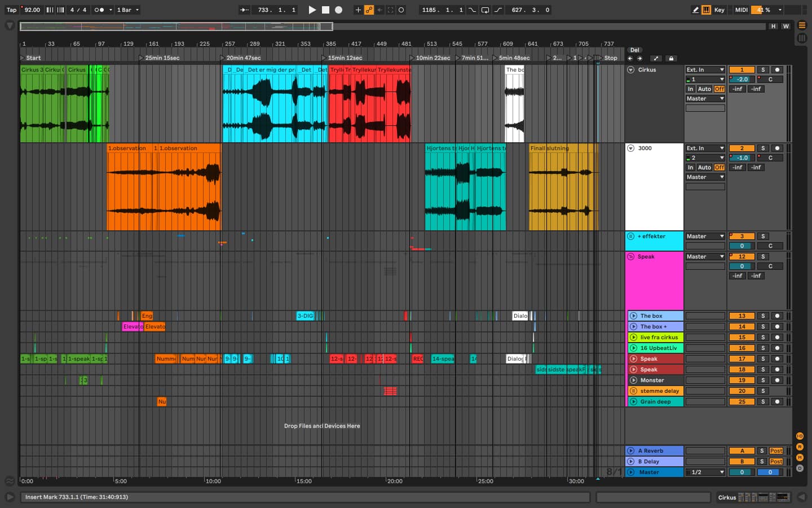
Task: Open the Speak group Master output dropdown
Action: (x=705, y=257)
